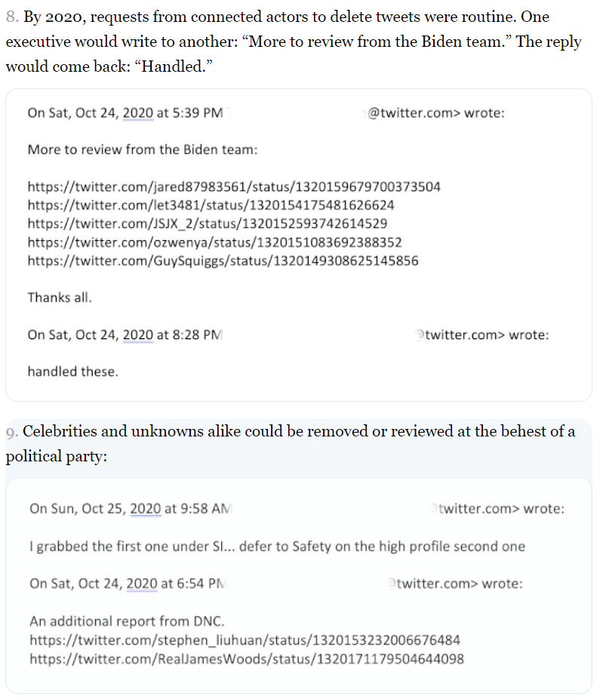The image size is (603, 700).
Task: Click the paragraph number 8 marker
Action: pos(12,17)
